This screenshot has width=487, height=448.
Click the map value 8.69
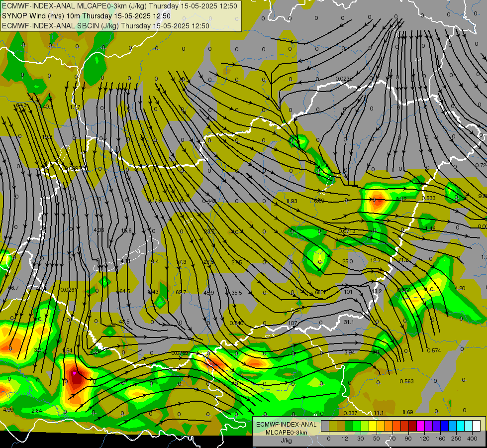pos(407,412)
